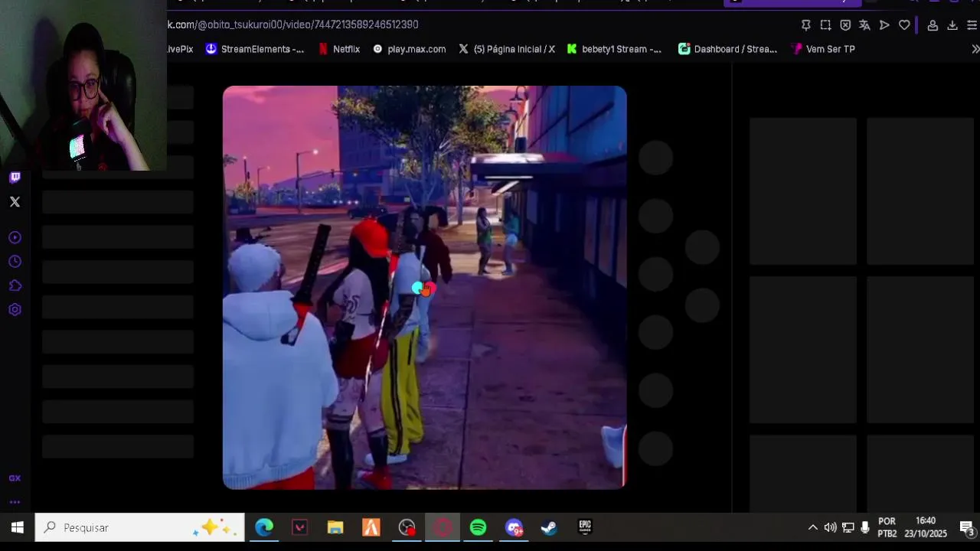The height and width of the screenshot is (551, 980).
Task: Open Discord from the taskbar
Action: click(x=514, y=528)
